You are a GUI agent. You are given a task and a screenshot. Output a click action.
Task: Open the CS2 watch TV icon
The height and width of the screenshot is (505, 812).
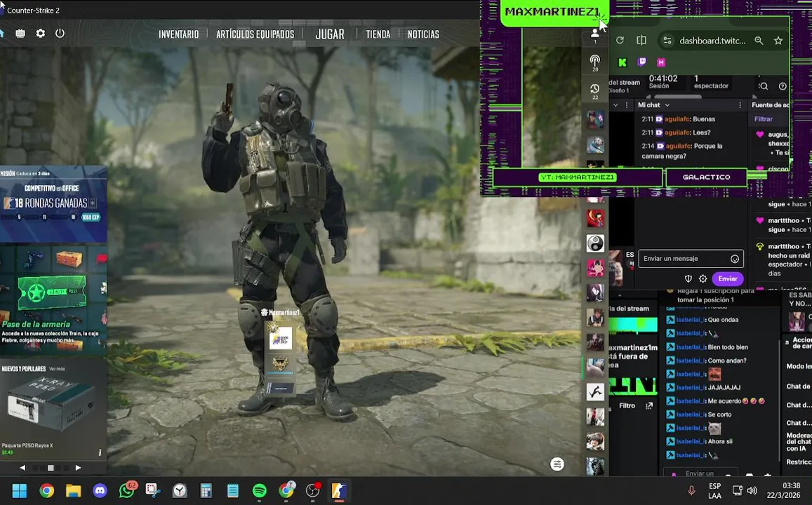tap(20, 33)
